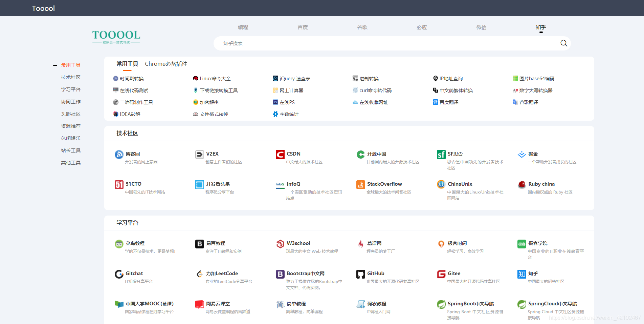The image size is (644, 324).
Task: Switch search engine to 编程 tab
Action: [243, 27]
